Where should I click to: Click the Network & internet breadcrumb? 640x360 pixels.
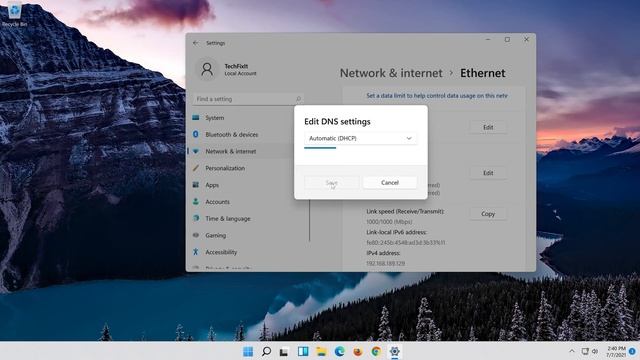pyautogui.click(x=391, y=73)
